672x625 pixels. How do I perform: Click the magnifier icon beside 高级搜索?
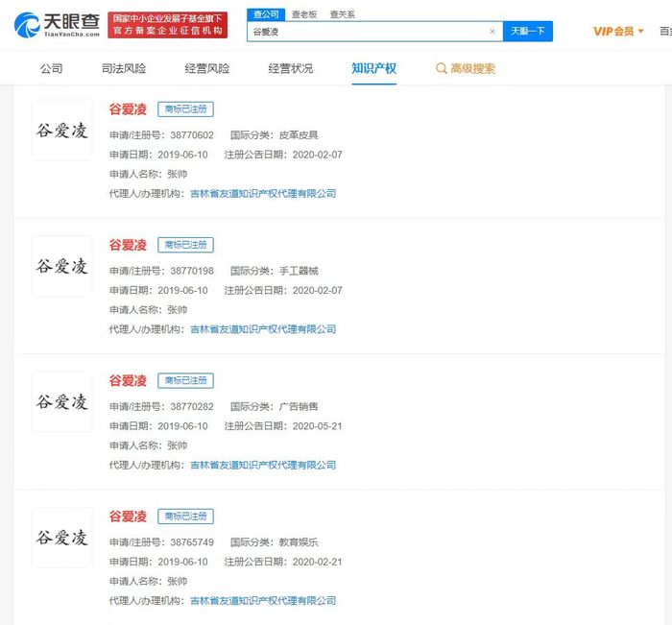point(441,68)
